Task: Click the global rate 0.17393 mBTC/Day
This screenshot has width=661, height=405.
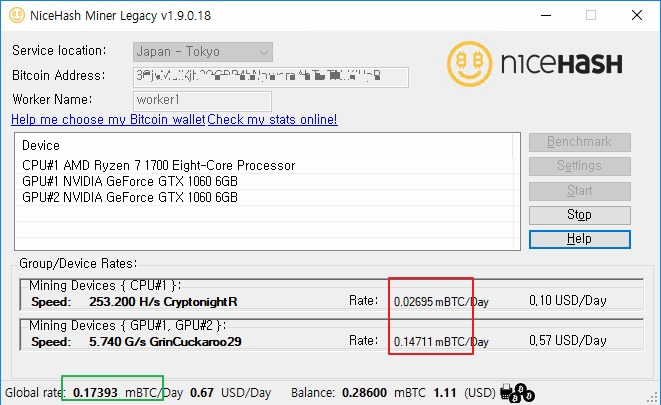Action: click(x=128, y=393)
